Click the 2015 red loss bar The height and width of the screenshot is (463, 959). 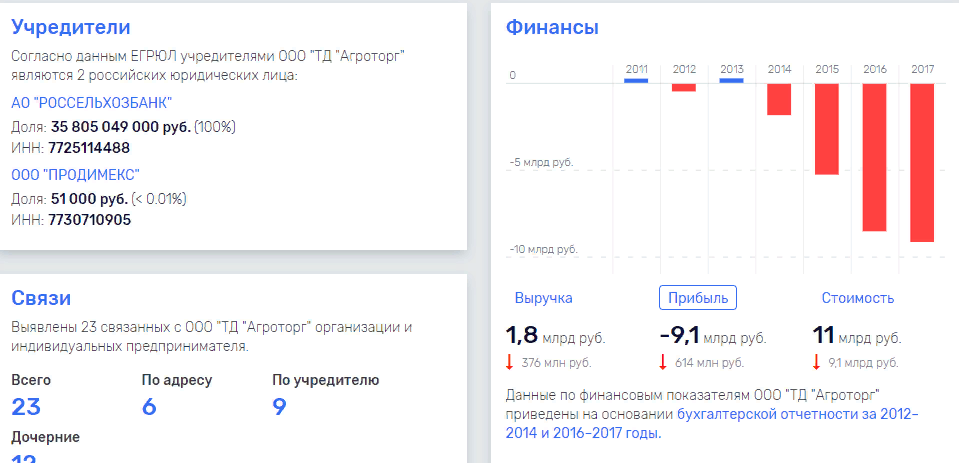click(827, 129)
